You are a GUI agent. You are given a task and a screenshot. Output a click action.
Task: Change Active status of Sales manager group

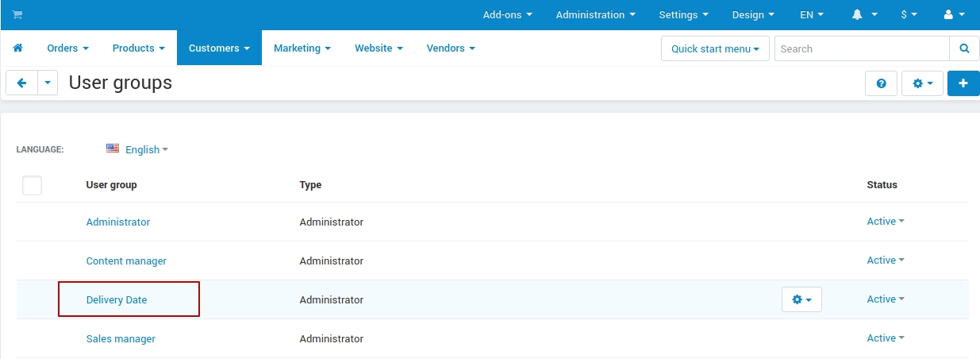tap(886, 338)
